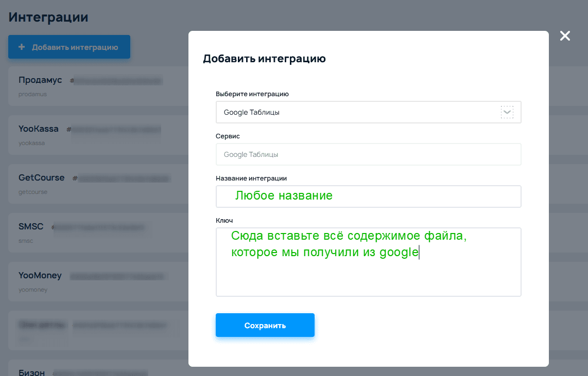The width and height of the screenshot is (588, 376).
Task: Click the Сервис field
Action: pos(368,154)
